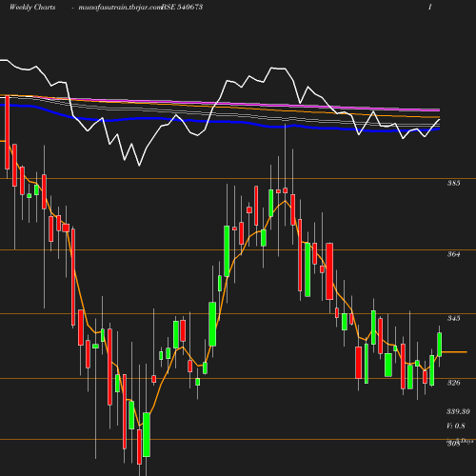Image resolution: width=476 pixels, height=476 pixels.
Task: Click the 339.30 current price value
Action: point(458,411)
